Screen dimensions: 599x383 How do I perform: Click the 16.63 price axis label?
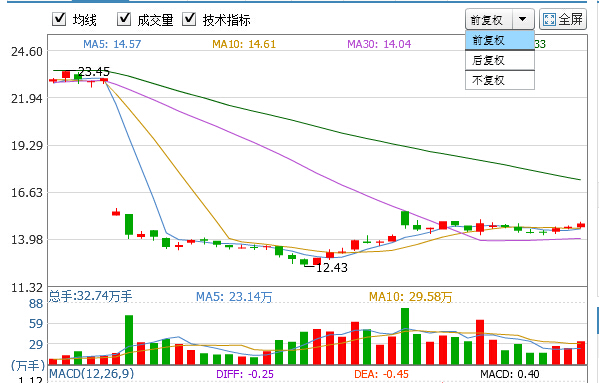point(27,192)
